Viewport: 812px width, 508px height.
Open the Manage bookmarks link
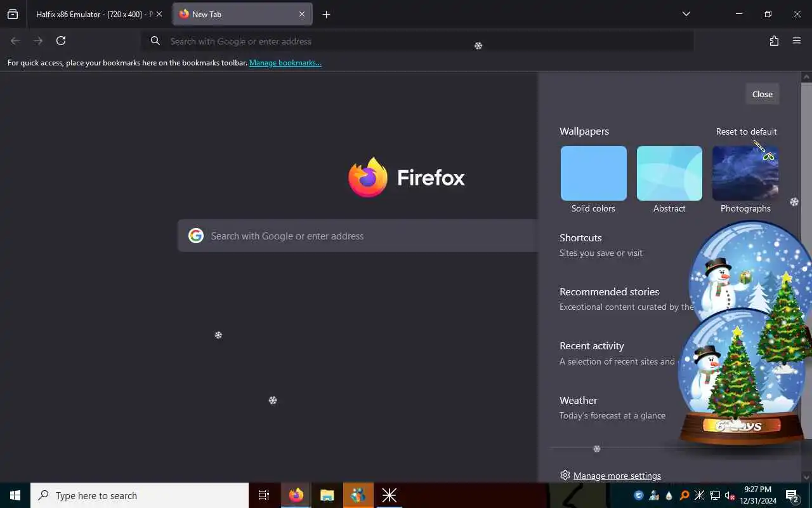click(x=285, y=63)
